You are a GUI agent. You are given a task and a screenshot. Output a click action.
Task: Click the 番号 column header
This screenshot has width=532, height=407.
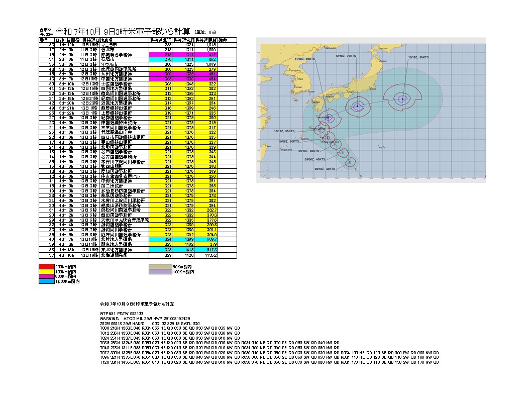click(x=44, y=39)
